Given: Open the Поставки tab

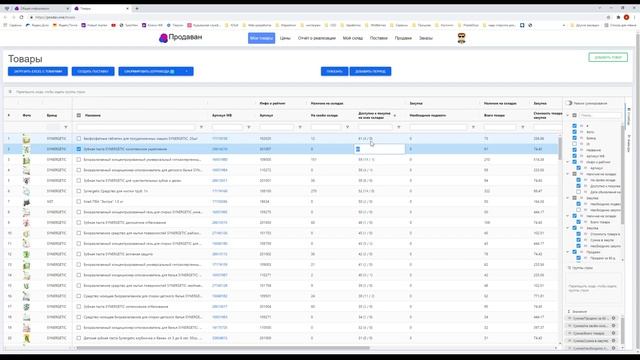Looking at the screenshot, I should point(379,38).
